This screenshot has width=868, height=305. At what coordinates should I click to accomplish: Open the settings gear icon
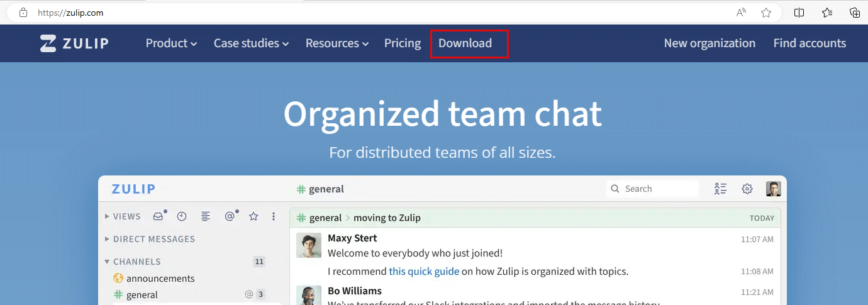point(747,189)
